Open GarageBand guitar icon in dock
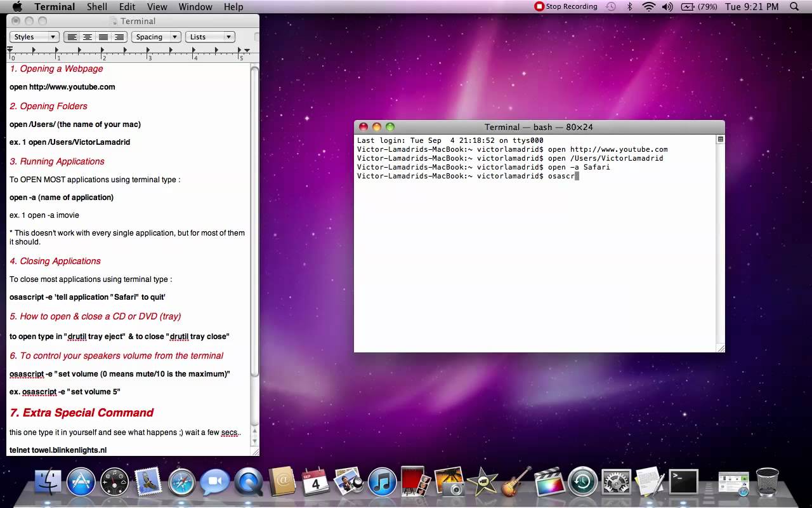 516,483
